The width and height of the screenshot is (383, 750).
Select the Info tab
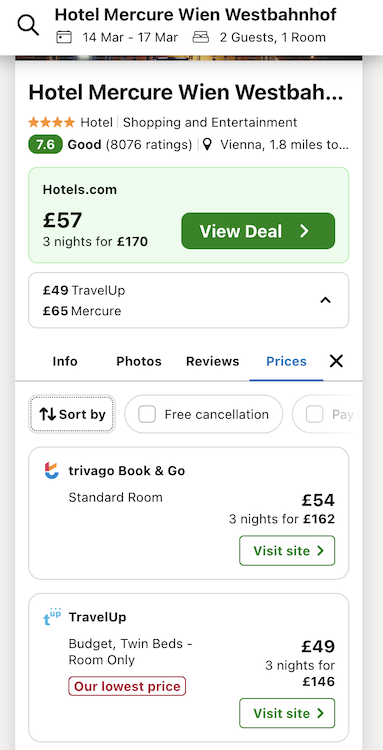(x=65, y=361)
